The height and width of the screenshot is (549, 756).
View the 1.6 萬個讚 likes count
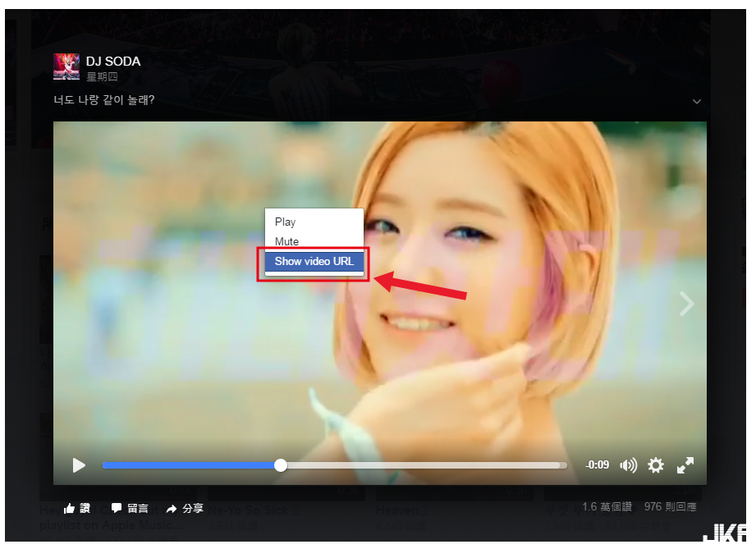point(607,506)
